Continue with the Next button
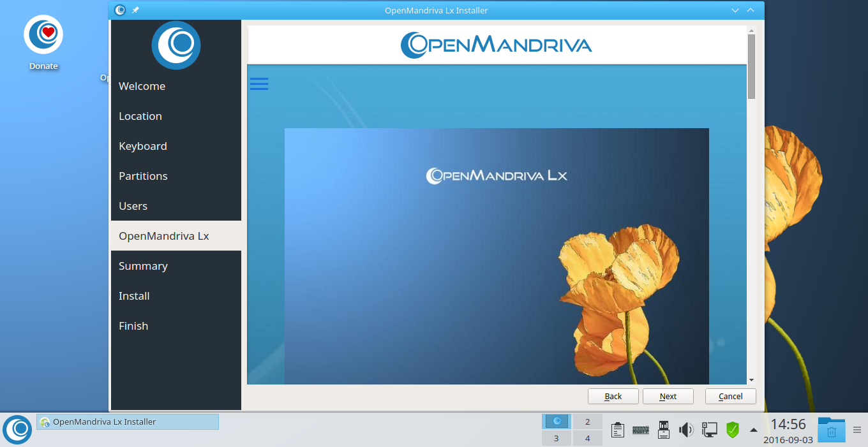The height and width of the screenshot is (447, 868). pos(668,396)
